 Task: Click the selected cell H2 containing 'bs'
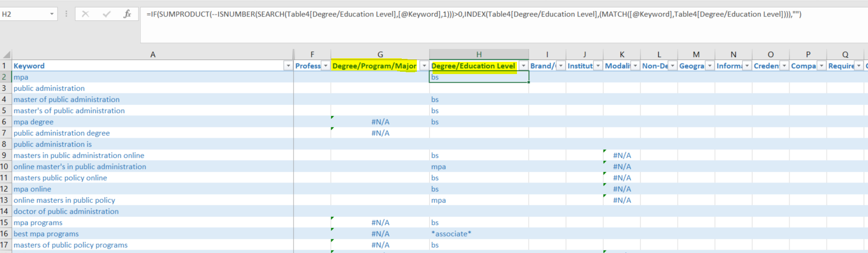coord(479,77)
